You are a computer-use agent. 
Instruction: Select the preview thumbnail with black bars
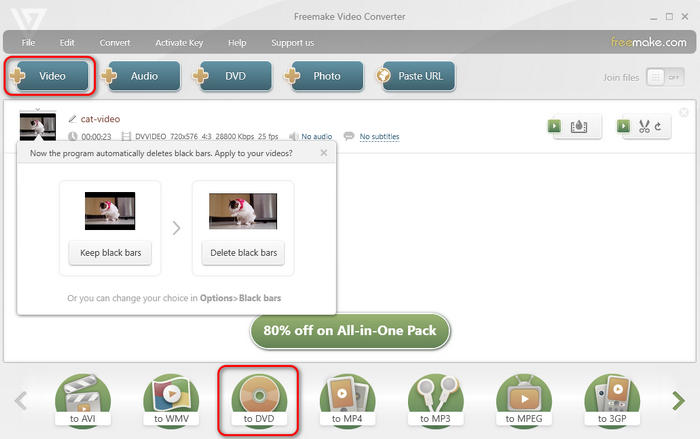(x=110, y=211)
